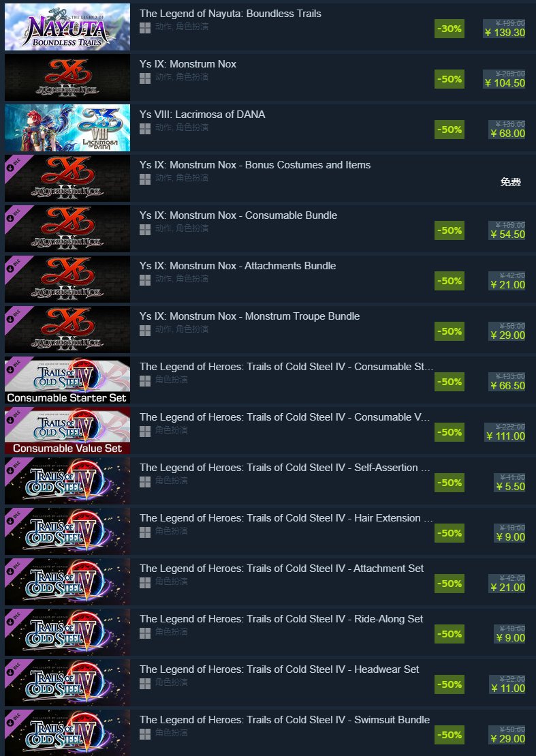Open Nayuta Boundless Trails capsule image
This screenshot has height=756, width=536.
pyautogui.click(x=67, y=27)
